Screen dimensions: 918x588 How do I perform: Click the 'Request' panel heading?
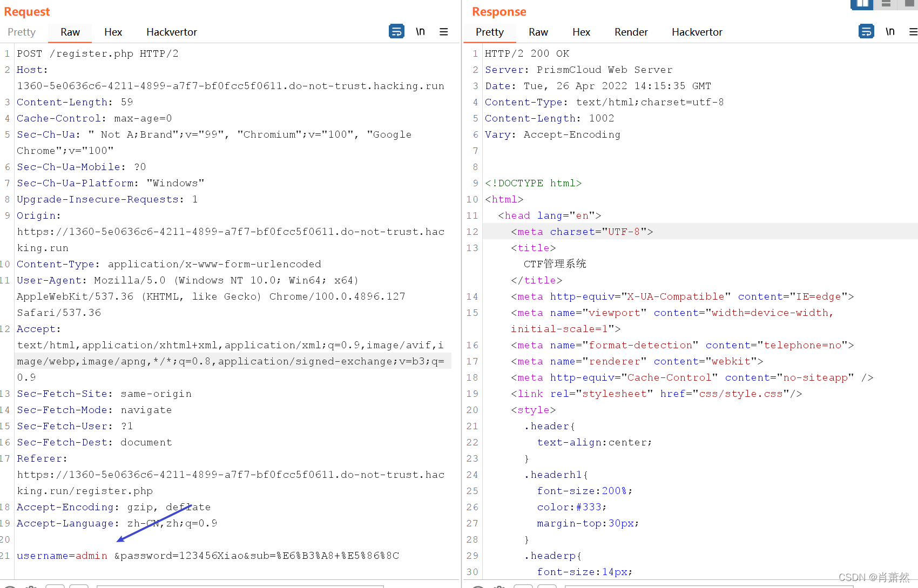click(x=27, y=11)
